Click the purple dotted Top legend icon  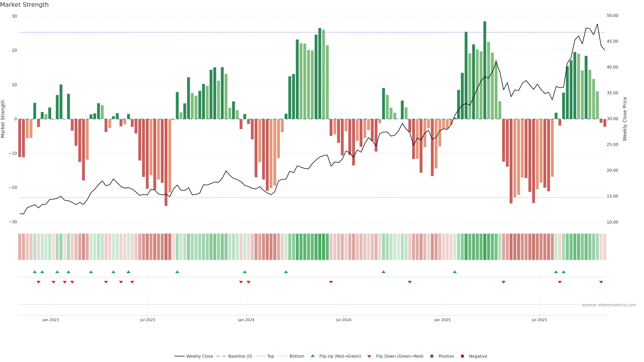click(x=260, y=356)
